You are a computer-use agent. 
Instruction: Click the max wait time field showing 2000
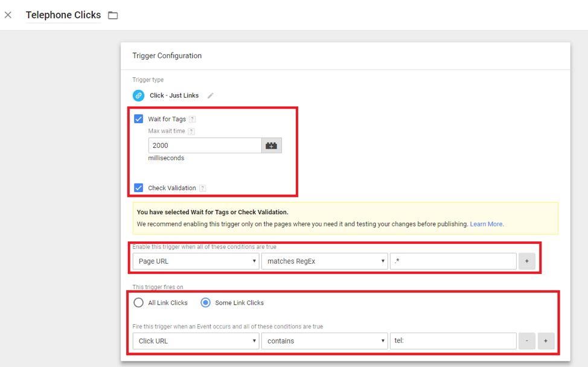tap(205, 145)
